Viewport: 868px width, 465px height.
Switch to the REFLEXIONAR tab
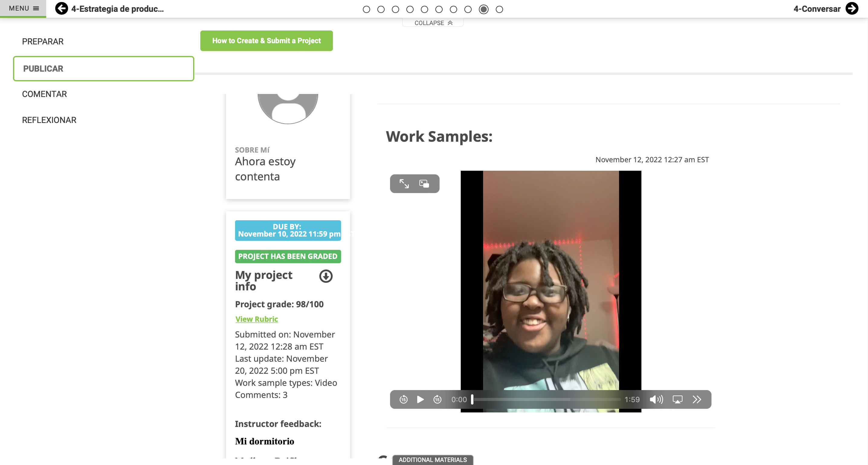click(49, 120)
